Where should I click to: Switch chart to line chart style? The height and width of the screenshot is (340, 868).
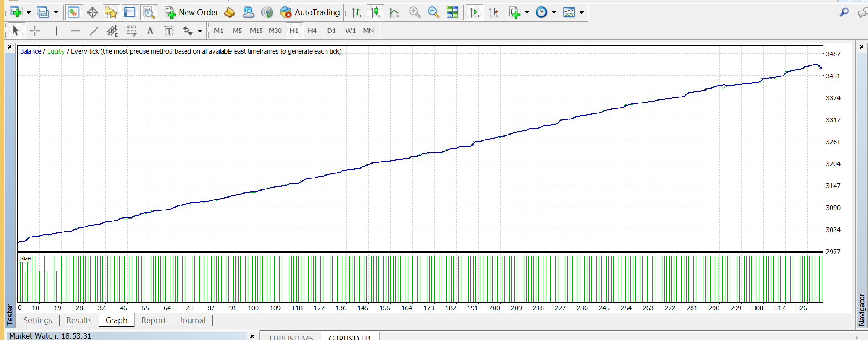(394, 12)
